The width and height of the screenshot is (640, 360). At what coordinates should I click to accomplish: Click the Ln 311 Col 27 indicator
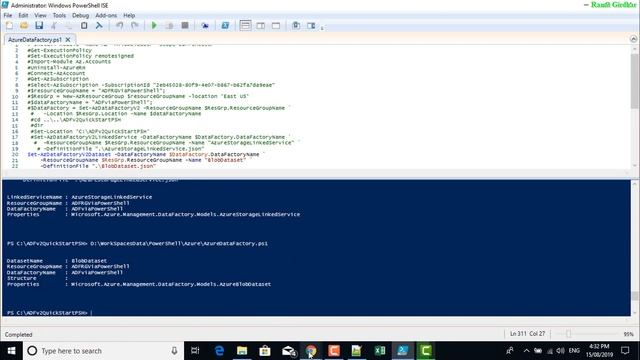tap(527, 333)
